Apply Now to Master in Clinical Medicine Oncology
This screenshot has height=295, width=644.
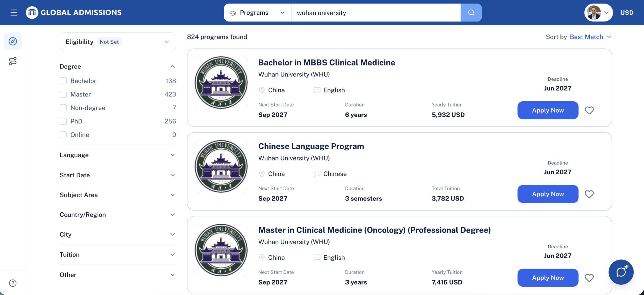(x=548, y=278)
